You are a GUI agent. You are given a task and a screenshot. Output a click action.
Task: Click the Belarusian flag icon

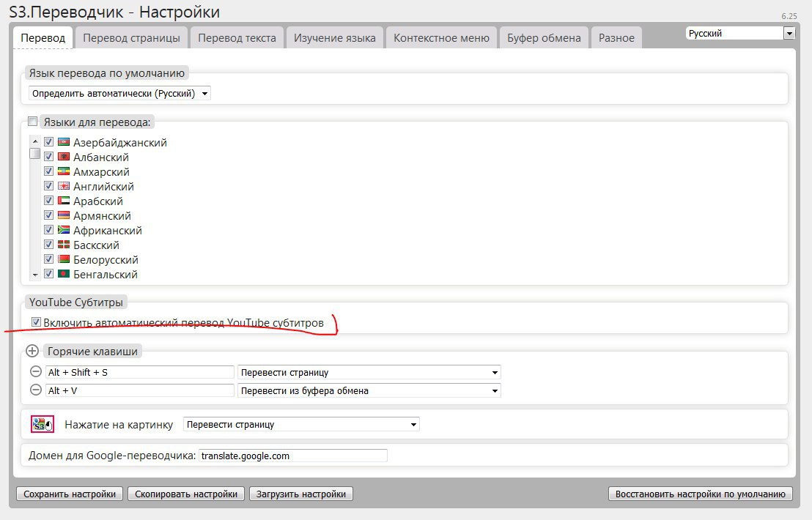coord(64,259)
